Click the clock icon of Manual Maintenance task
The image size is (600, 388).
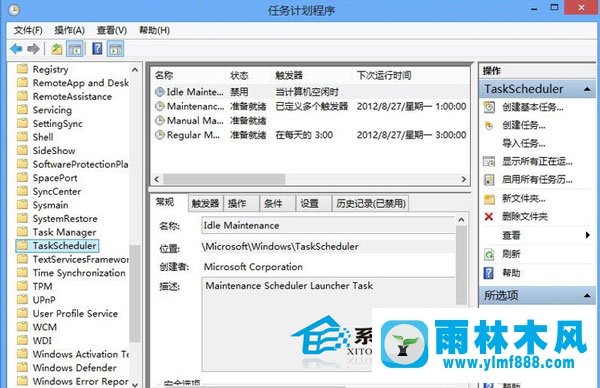pos(160,121)
